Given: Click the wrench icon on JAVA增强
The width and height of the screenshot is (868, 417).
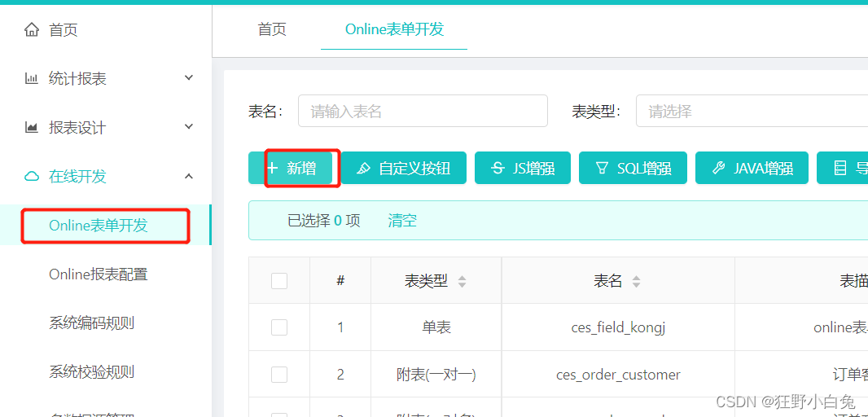Looking at the screenshot, I should (718, 169).
